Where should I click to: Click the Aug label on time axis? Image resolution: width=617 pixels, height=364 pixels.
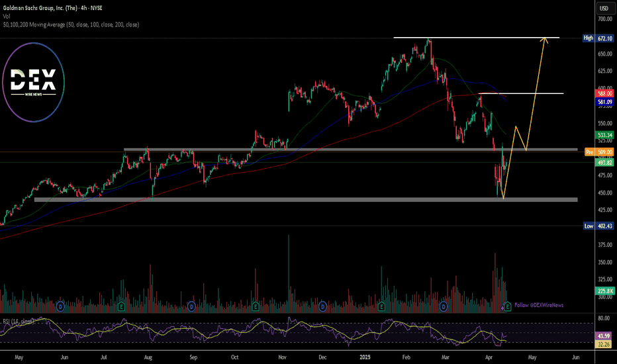(148, 357)
